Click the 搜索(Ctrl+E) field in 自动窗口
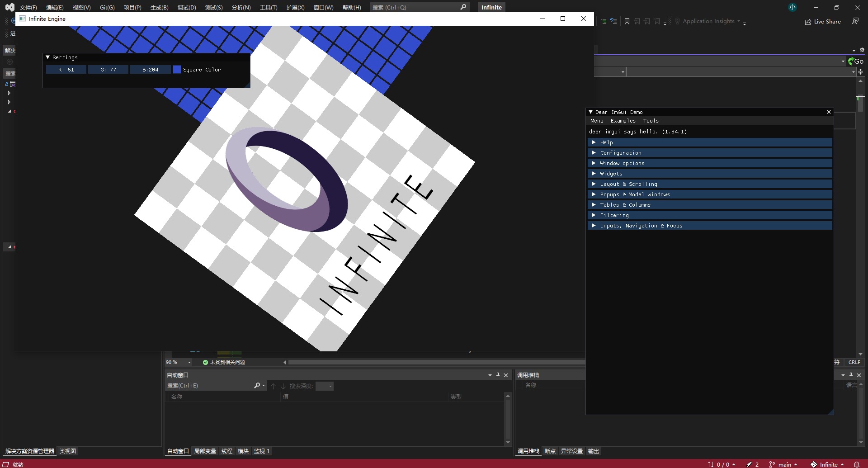 pyautogui.click(x=210, y=386)
